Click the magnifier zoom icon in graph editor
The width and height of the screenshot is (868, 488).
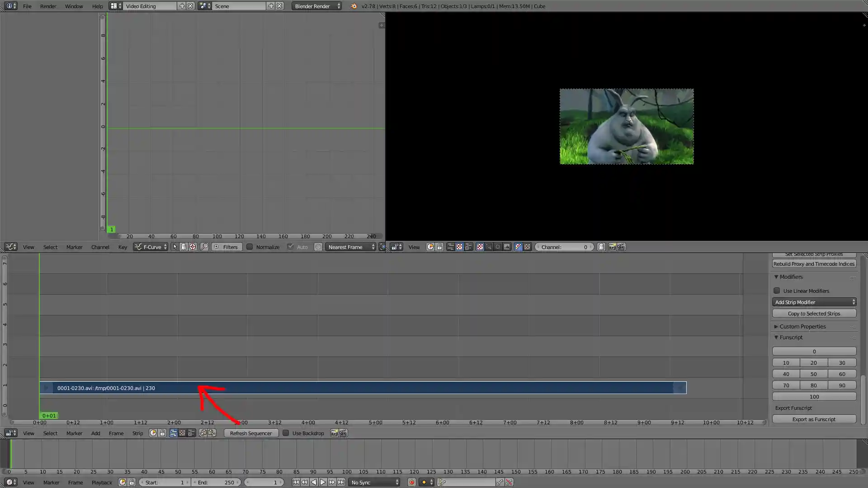(x=204, y=247)
